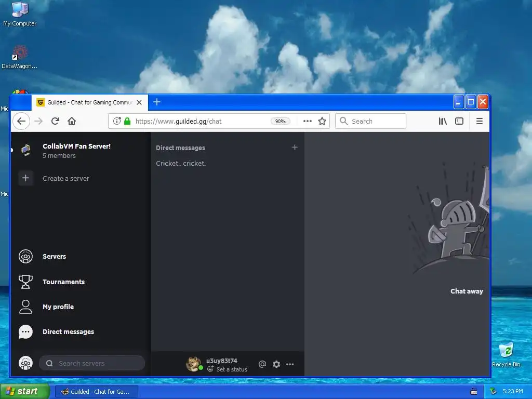Click the Firefox Search box

(x=370, y=121)
